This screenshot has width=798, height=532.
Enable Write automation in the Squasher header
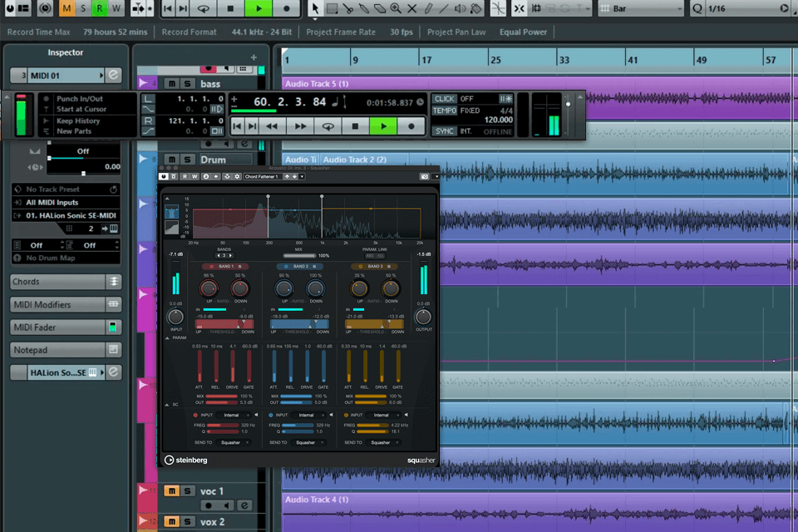click(194, 176)
